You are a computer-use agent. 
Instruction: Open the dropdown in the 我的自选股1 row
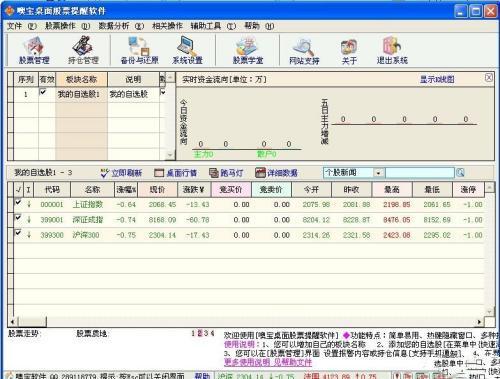coord(163,92)
